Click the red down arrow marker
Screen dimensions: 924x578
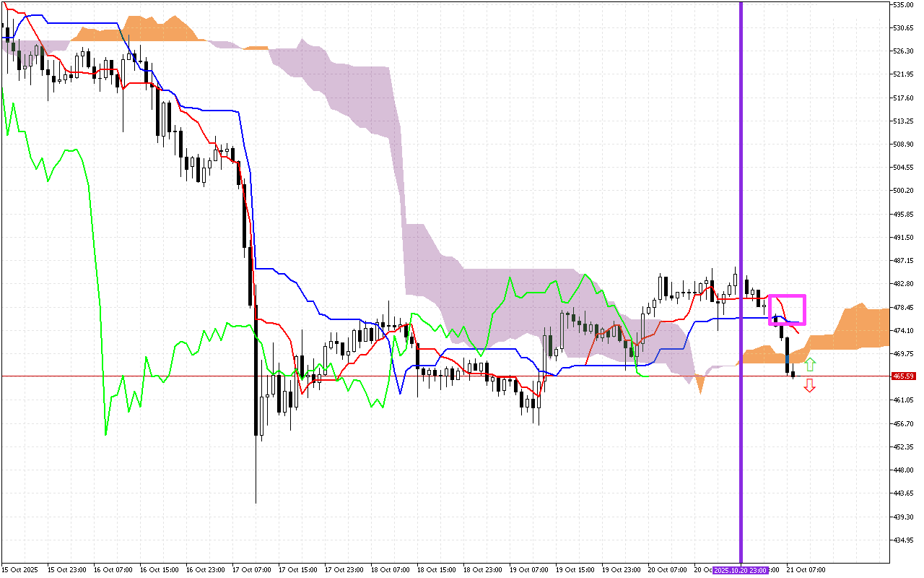click(x=810, y=386)
